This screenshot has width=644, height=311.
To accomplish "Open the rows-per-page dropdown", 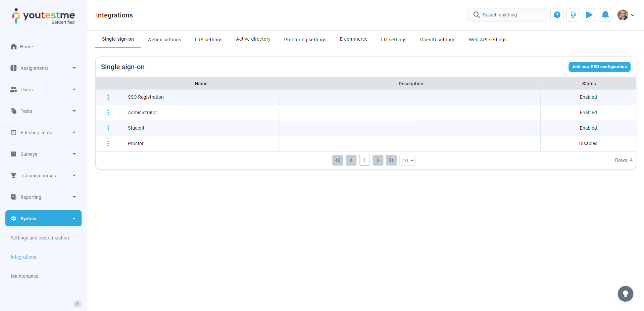I will coord(407,161).
